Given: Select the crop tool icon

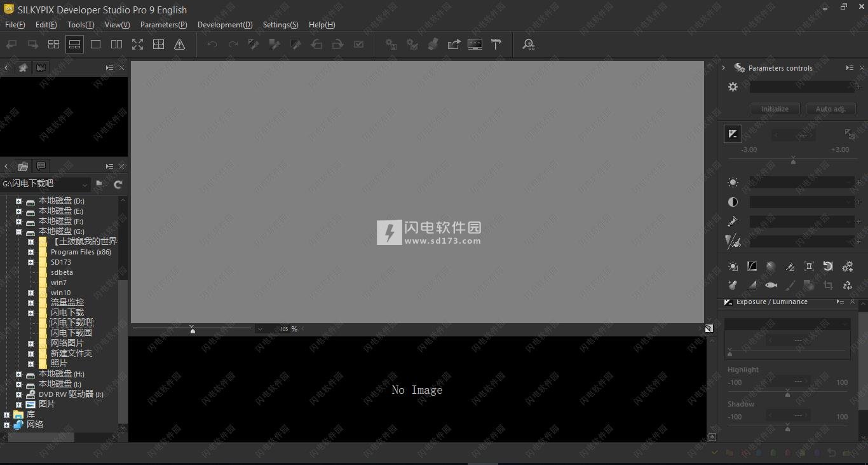Looking at the screenshot, I should click(x=828, y=286).
